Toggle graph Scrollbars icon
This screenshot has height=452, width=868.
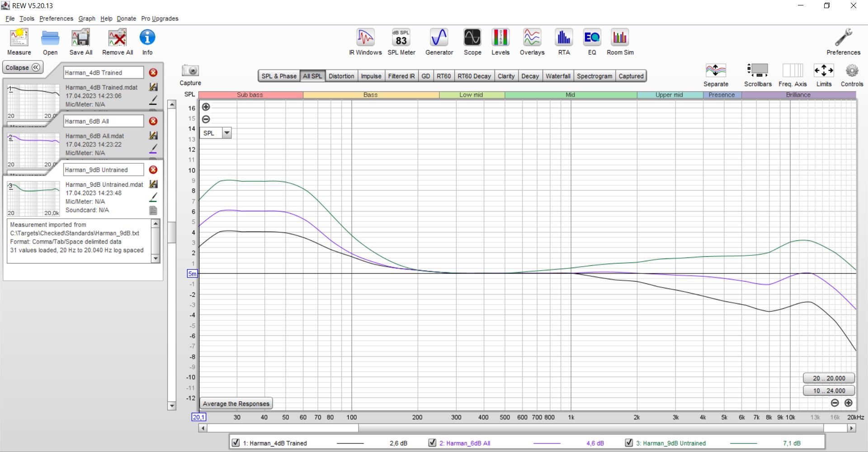pyautogui.click(x=758, y=71)
